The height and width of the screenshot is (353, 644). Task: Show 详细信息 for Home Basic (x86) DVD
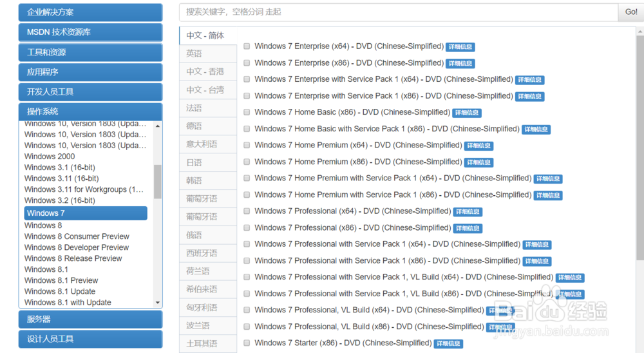tap(467, 113)
